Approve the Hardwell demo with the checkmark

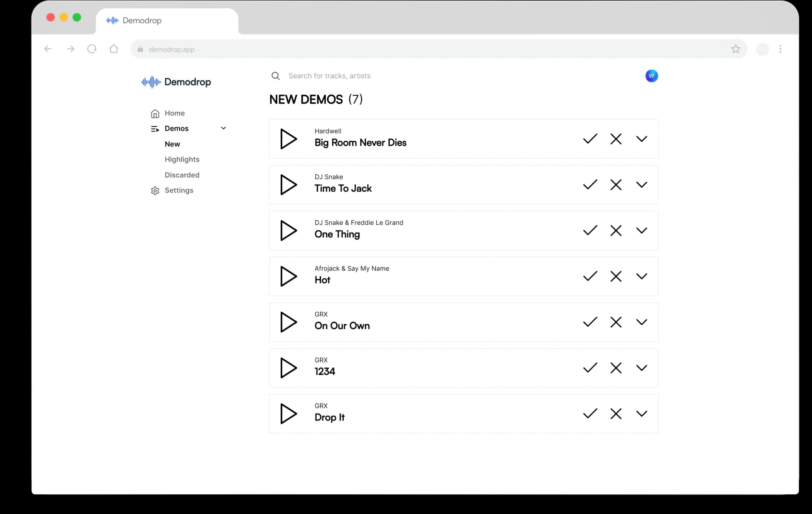pyautogui.click(x=590, y=139)
